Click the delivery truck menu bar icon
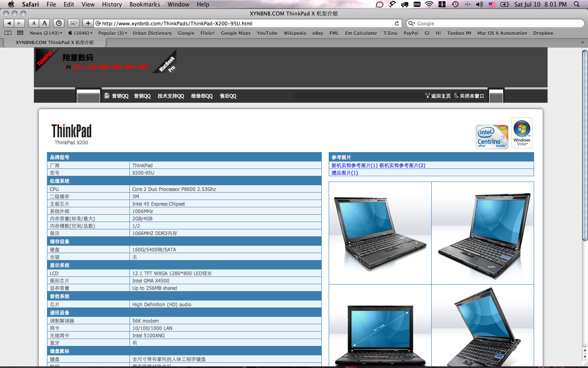Viewport: 588px width, 368px height. coord(405,4)
